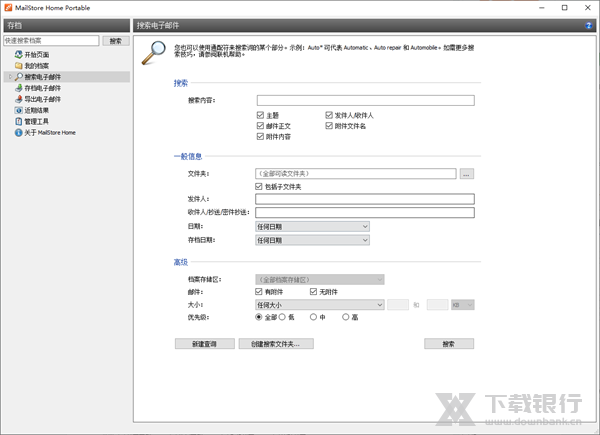The height and width of the screenshot is (435, 600).
Task: Toggle the 主题 subject checkbox
Action: click(x=260, y=115)
